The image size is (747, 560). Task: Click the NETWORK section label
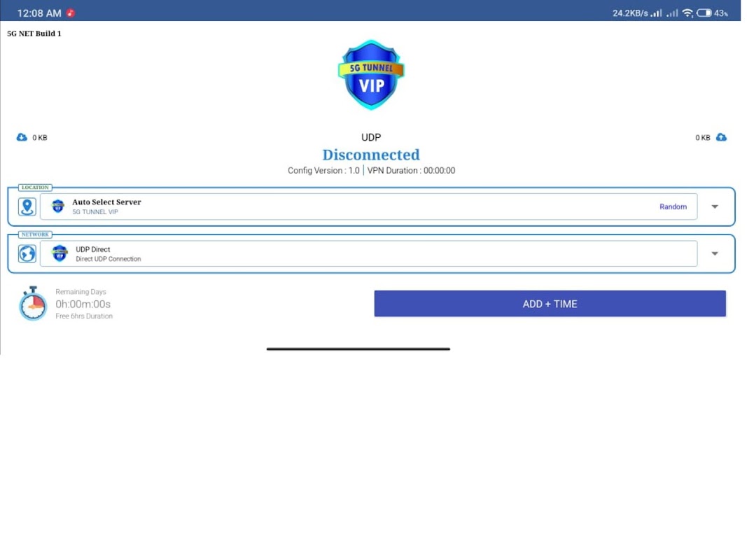click(35, 236)
